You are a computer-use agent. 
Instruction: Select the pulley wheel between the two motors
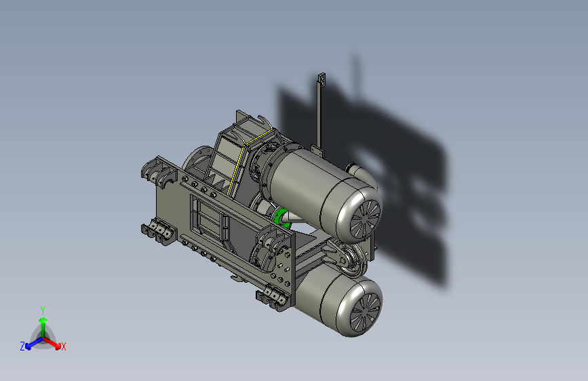353,260
